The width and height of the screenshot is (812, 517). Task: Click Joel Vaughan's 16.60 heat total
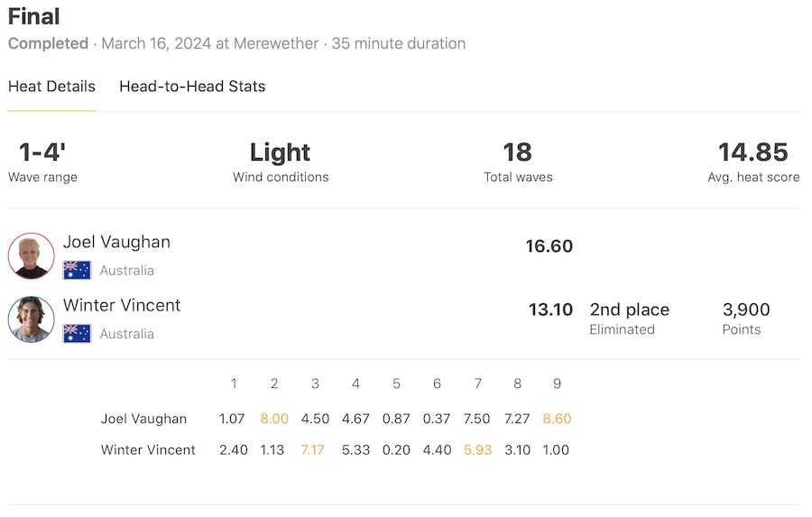[x=549, y=246]
